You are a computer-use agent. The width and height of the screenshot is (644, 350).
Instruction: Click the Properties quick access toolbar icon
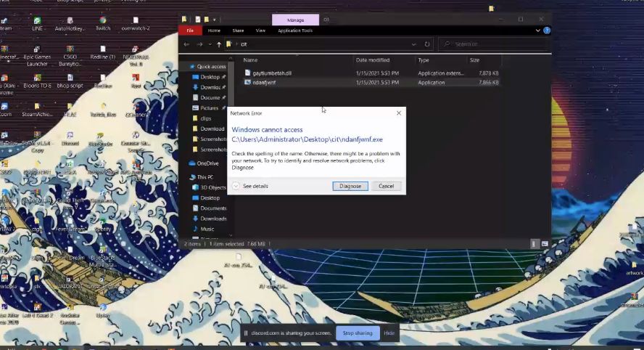click(x=197, y=20)
